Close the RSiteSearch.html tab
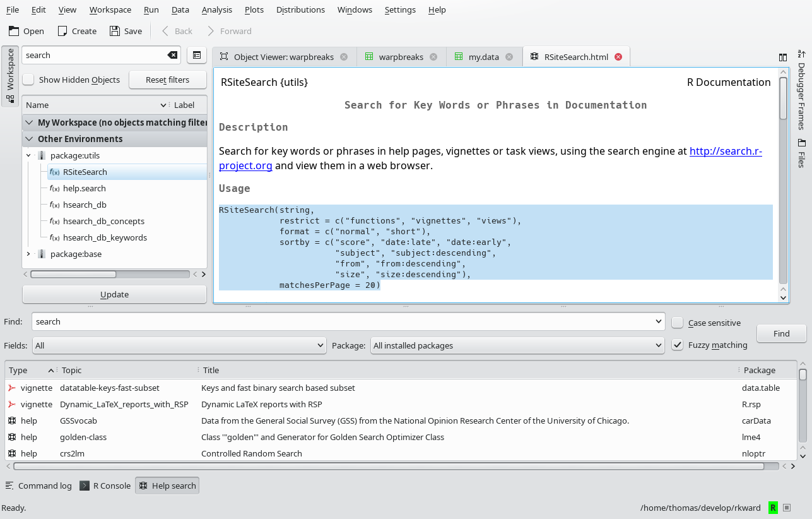The image size is (812, 519). (x=618, y=57)
